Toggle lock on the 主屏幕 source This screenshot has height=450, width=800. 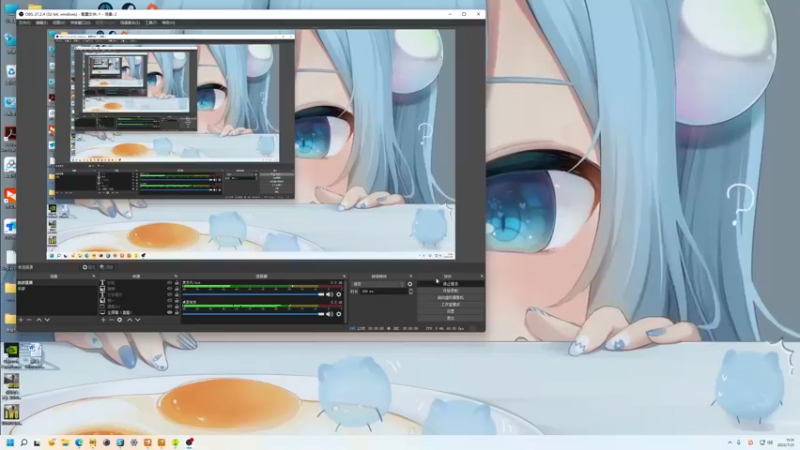tap(177, 312)
